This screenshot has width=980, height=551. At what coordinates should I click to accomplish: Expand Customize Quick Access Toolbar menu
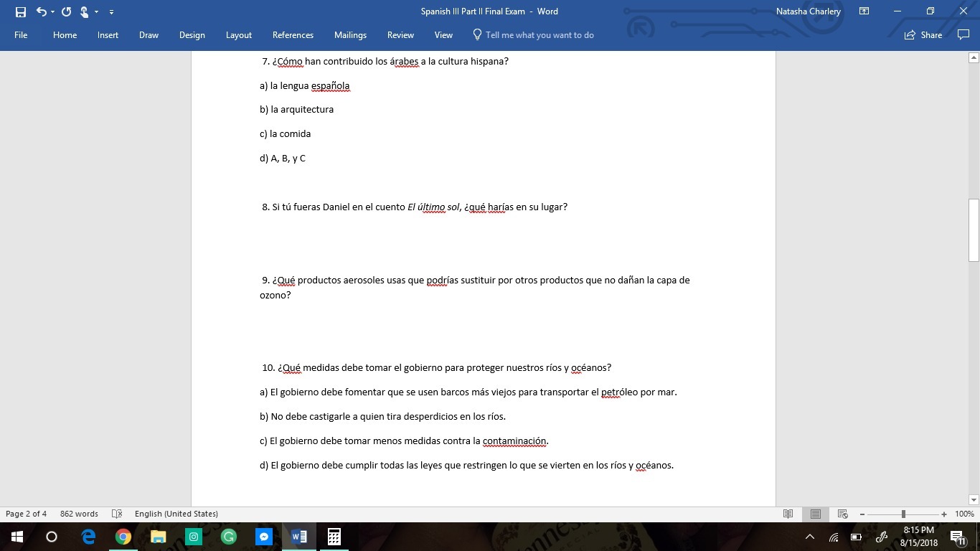[112, 11]
